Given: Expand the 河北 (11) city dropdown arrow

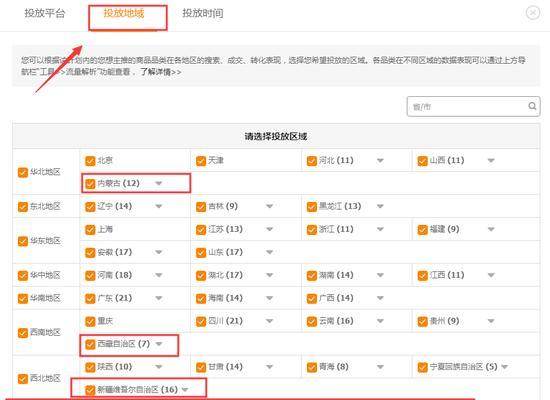Looking at the screenshot, I should coord(380,161).
